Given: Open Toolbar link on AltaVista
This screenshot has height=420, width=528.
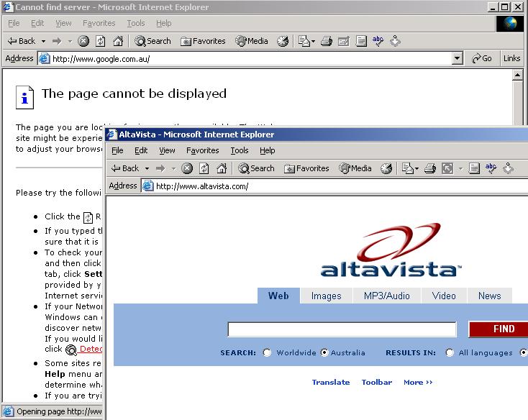Looking at the screenshot, I should 377,383.
